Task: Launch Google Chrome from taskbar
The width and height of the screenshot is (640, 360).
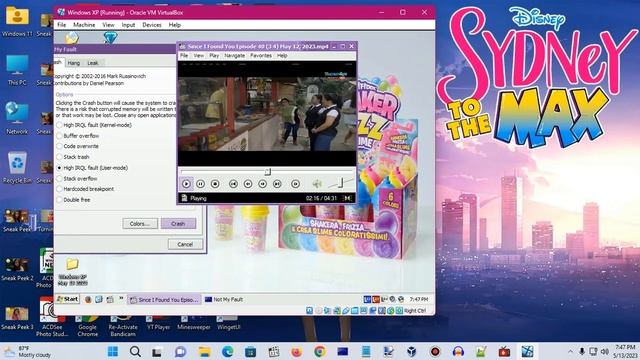Action: coord(320,351)
